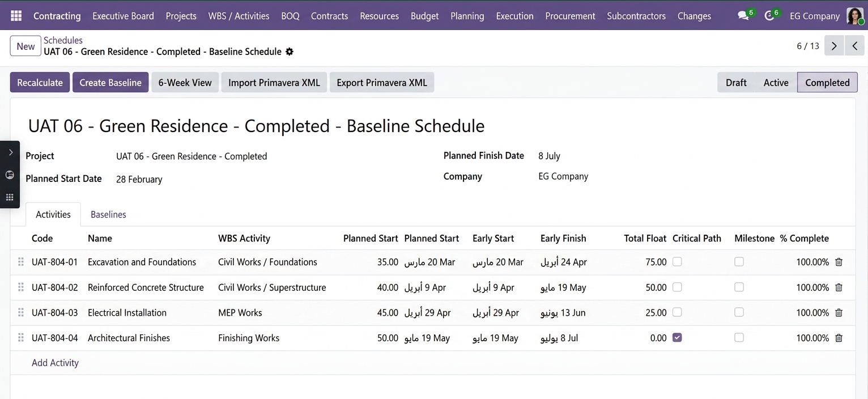The image size is (868, 399).
Task: Select the Activities tab
Action: coord(53,214)
